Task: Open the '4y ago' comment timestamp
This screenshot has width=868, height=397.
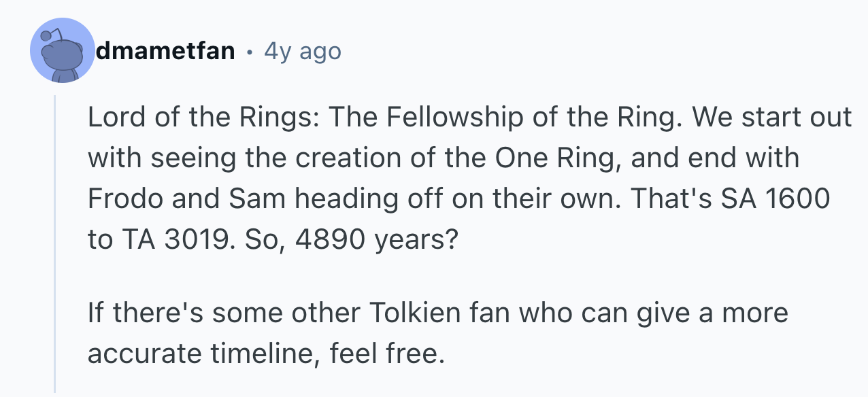Action: (x=302, y=51)
